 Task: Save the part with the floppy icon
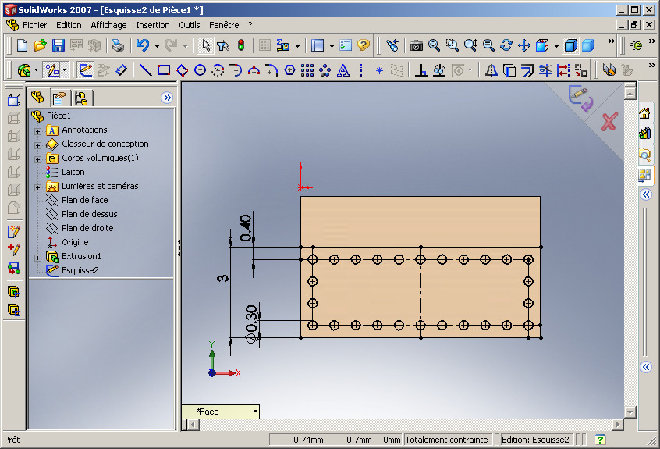point(58,45)
